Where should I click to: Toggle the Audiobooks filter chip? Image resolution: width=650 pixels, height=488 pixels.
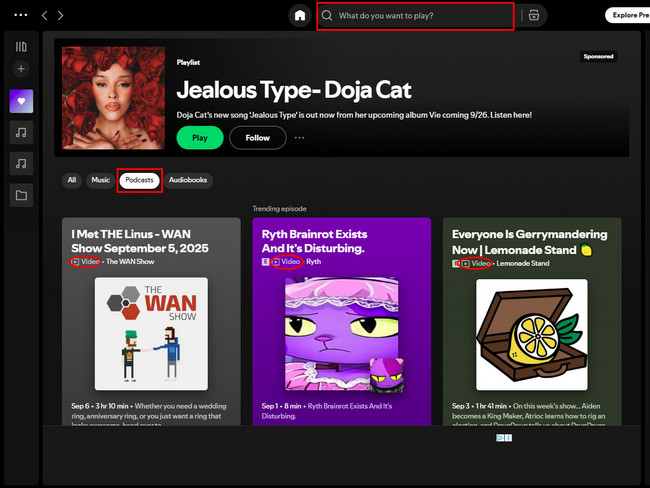point(190,180)
